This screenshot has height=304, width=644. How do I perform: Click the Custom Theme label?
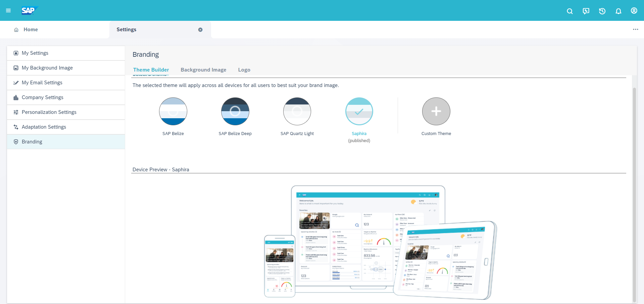[x=436, y=134]
